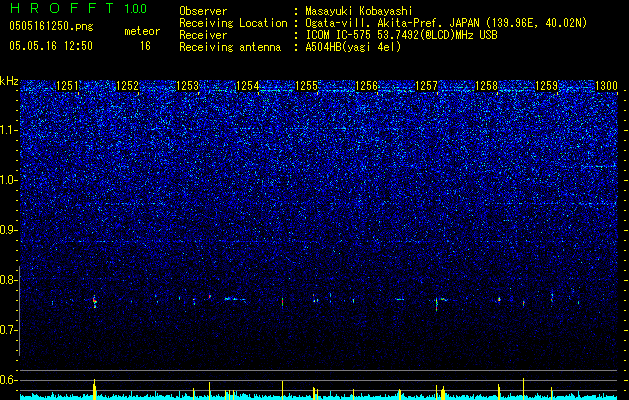Click the 1.1 kHz axis label

(x=8, y=130)
